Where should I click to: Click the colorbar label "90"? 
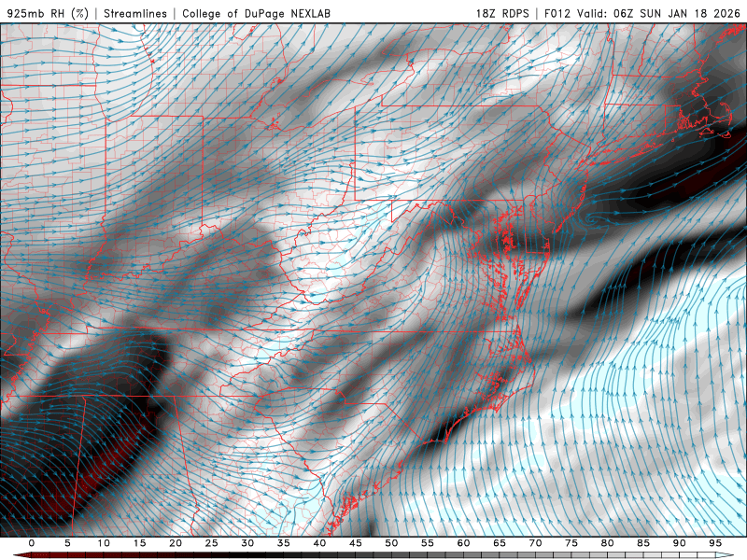[x=680, y=543]
